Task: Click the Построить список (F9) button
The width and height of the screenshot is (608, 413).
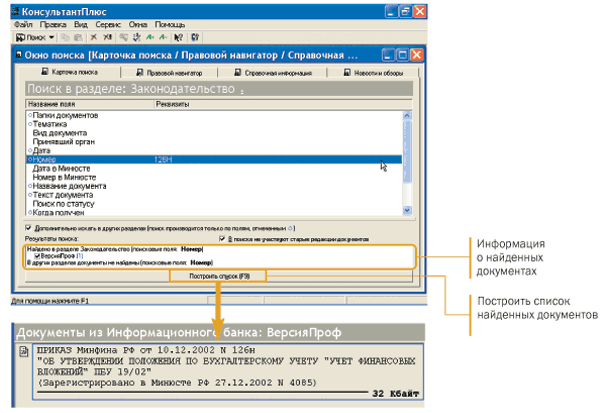Action: coord(218,276)
